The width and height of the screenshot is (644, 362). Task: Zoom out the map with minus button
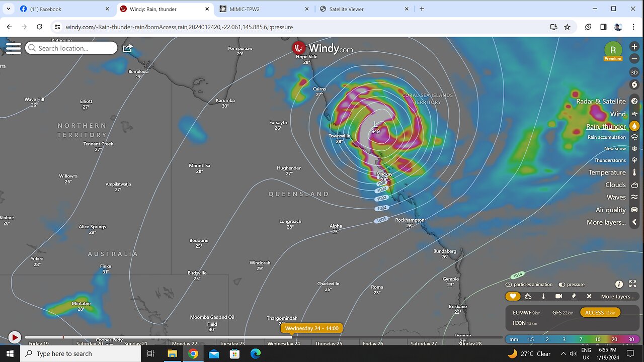[x=634, y=58]
